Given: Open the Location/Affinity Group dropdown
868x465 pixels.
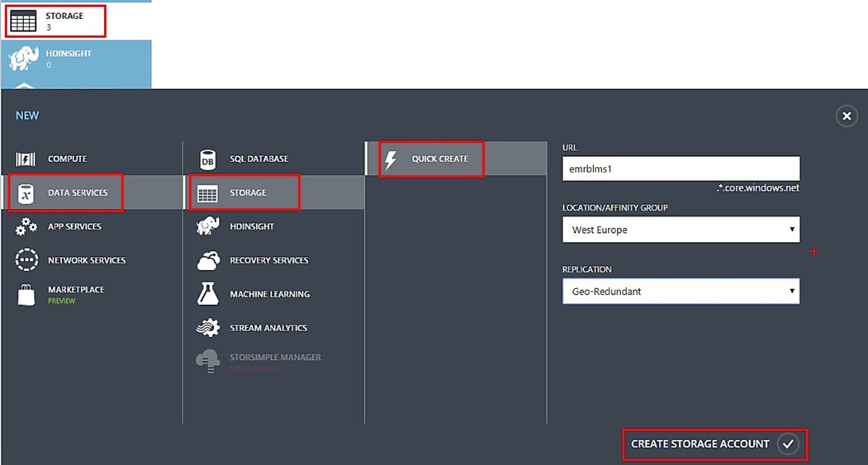Looking at the screenshot, I should click(x=681, y=230).
